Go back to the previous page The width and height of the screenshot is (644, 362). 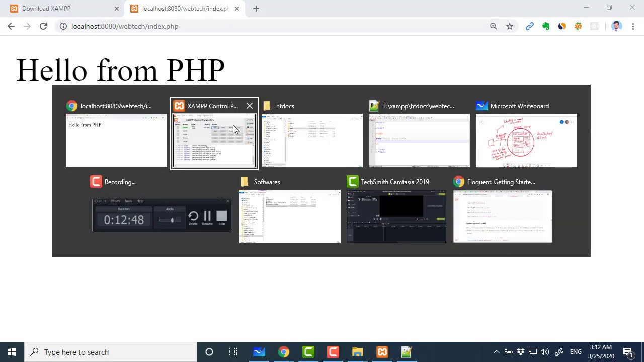tap(11, 26)
